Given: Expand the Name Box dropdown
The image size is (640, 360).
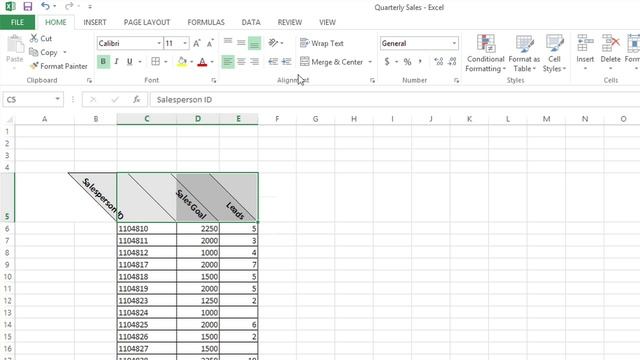Looking at the screenshot, I should 58,99.
